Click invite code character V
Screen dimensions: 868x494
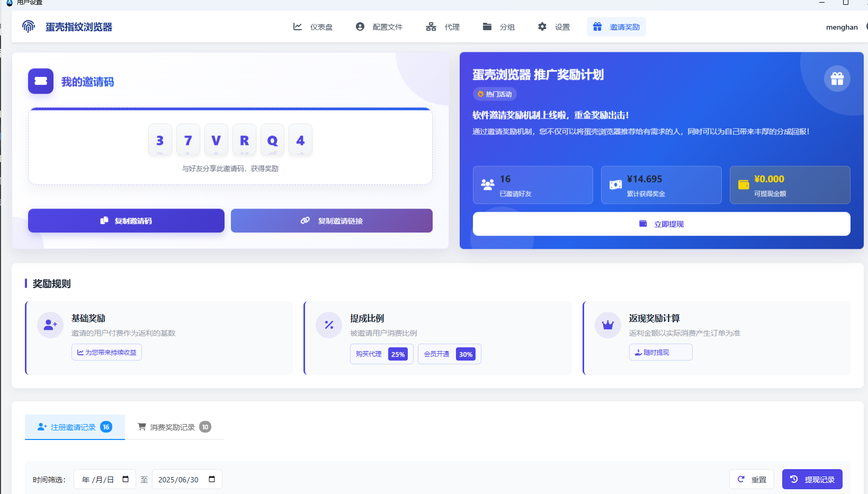(x=216, y=140)
